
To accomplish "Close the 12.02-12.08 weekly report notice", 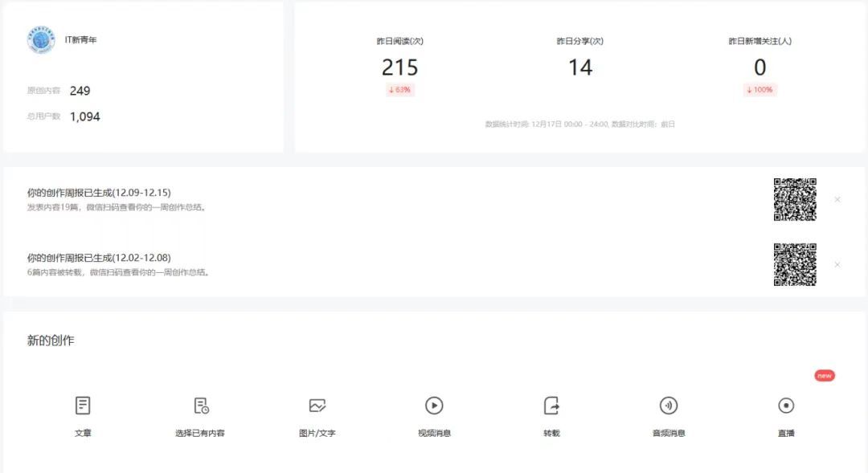I will (837, 264).
